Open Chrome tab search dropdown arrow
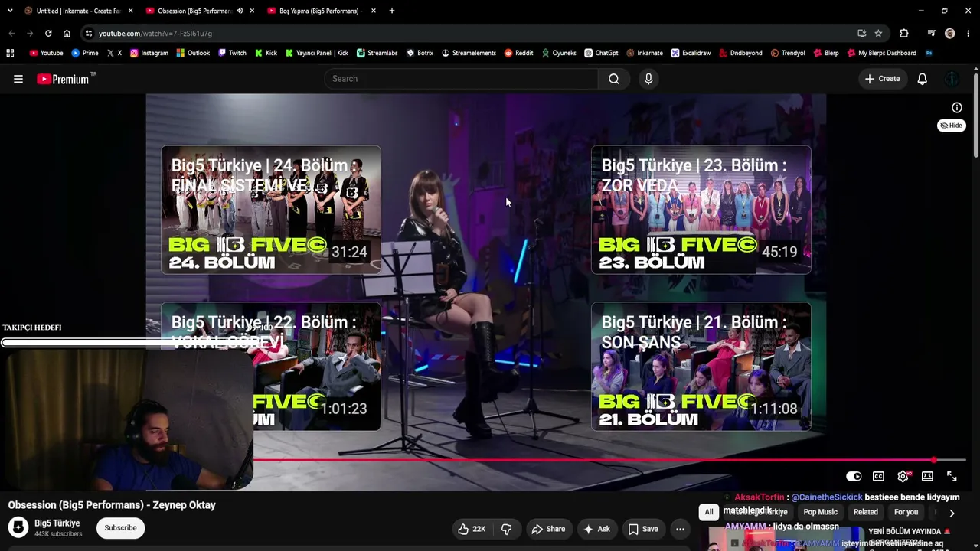 click(x=10, y=11)
